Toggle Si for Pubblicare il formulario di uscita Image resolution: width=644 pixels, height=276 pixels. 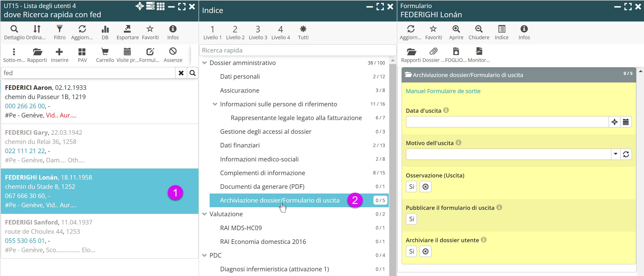411,219
